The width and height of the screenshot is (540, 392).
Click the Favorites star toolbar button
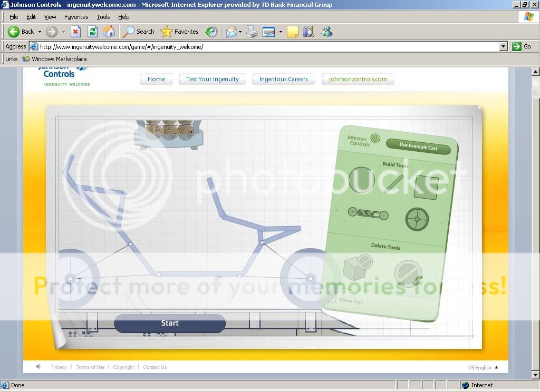pos(179,32)
